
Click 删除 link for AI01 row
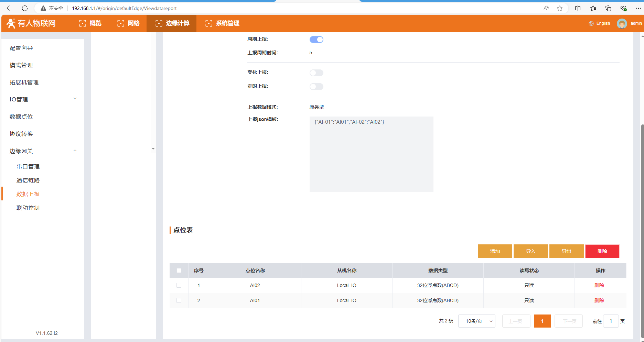tap(599, 300)
